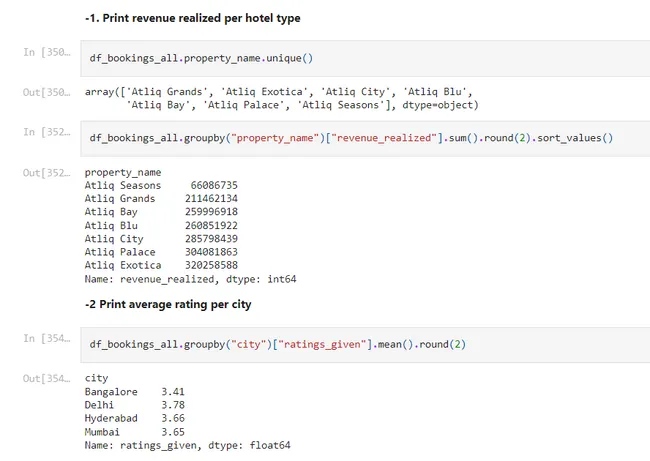Click 'Atliq Palace' in the array output
This screenshot has width=650, height=461.
click(243, 105)
